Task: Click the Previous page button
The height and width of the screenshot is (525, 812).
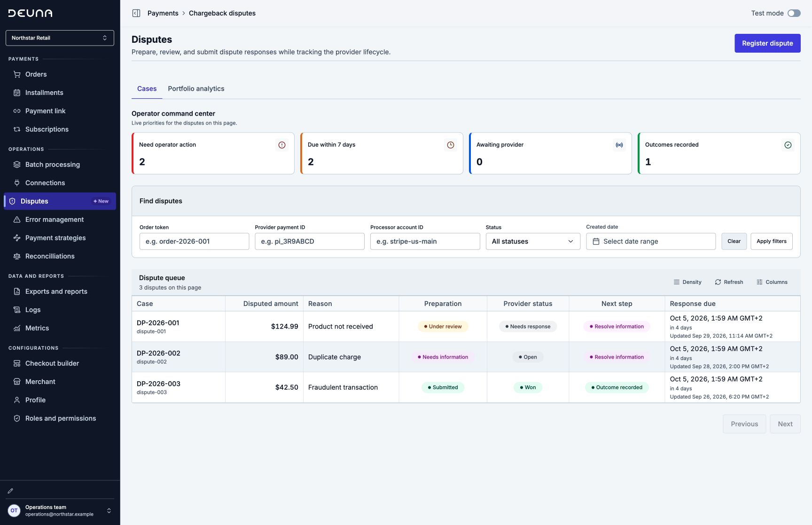Action: [x=744, y=424]
